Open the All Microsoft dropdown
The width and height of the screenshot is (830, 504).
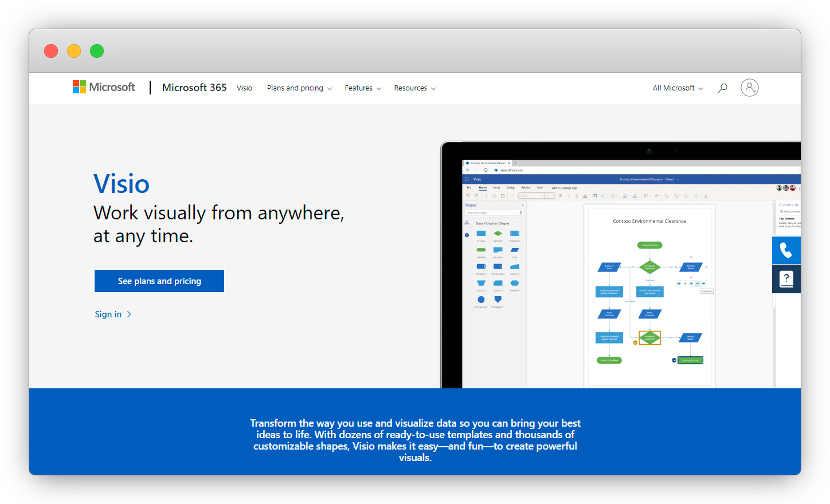coord(677,88)
